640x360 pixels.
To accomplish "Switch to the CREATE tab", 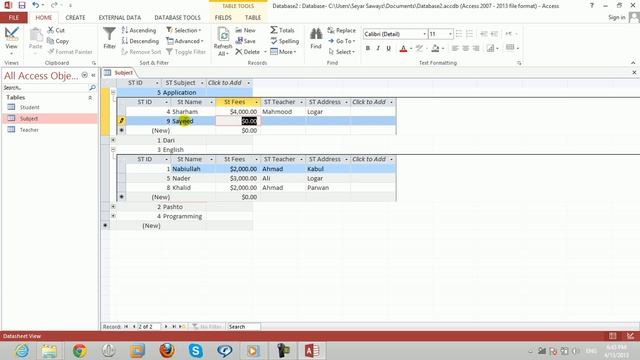I will click(76, 18).
